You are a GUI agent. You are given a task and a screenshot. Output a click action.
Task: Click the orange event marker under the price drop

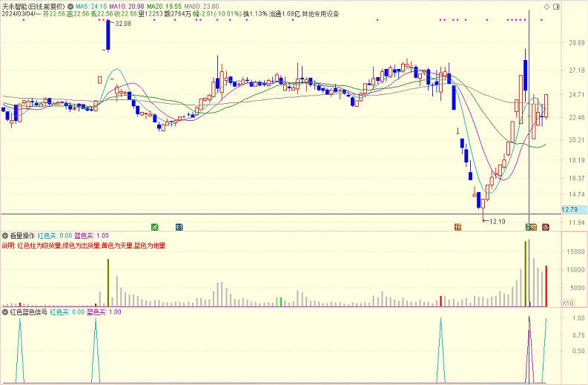coord(458,227)
